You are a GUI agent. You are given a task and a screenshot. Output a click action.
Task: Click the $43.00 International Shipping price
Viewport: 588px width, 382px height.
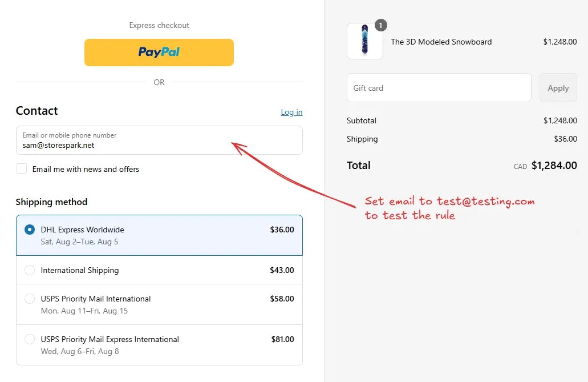coord(282,270)
